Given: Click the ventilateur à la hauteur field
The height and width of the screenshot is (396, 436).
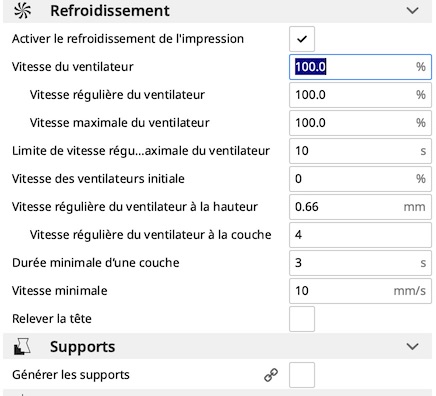Looking at the screenshot, I should click(360, 207).
